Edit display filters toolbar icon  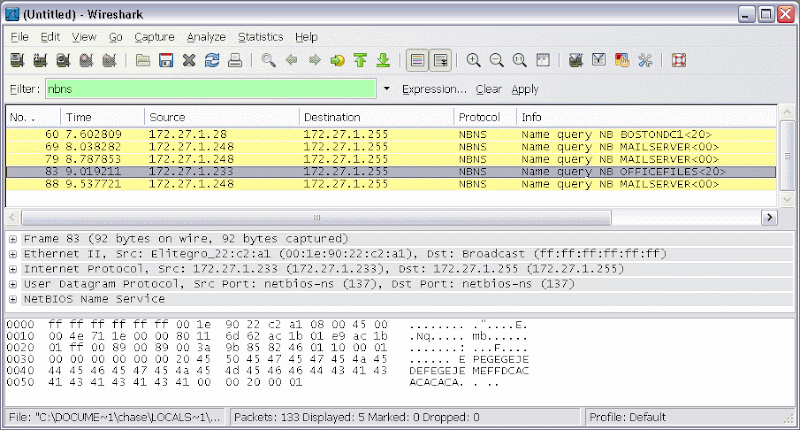599,61
